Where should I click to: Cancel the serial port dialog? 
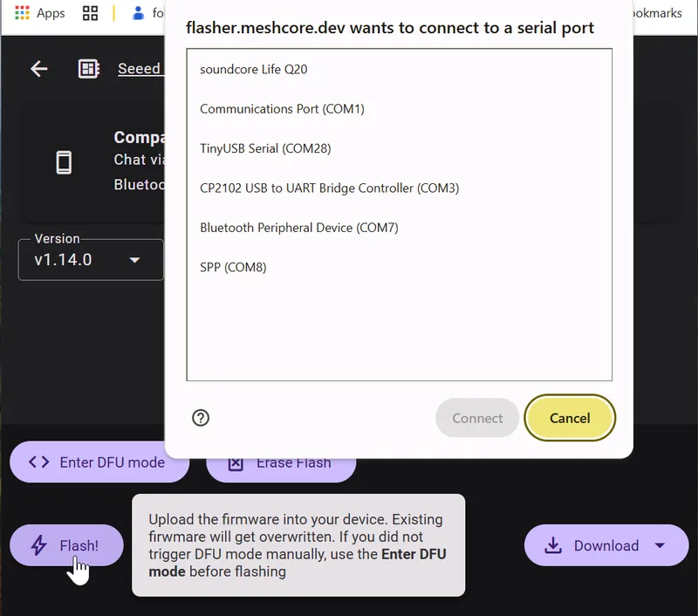570,418
